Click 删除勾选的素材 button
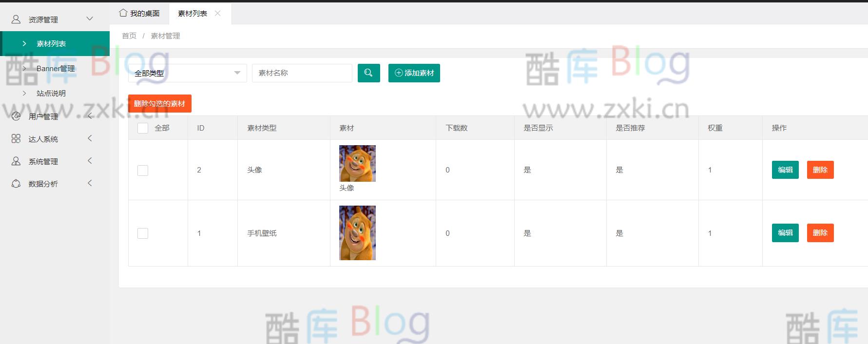The height and width of the screenshot is (344, 868). [160, 104]
